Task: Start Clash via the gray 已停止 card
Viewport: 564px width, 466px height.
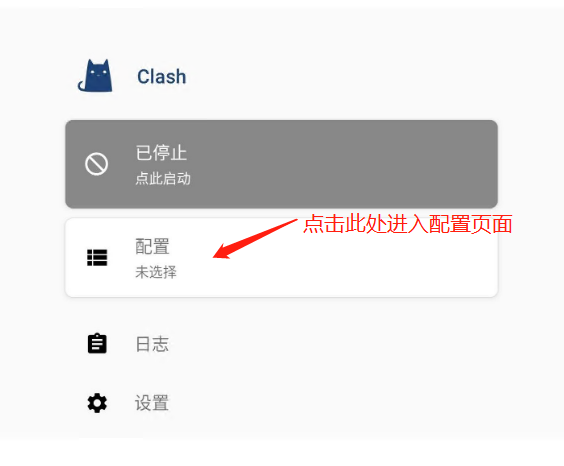Action: [281, 164]
